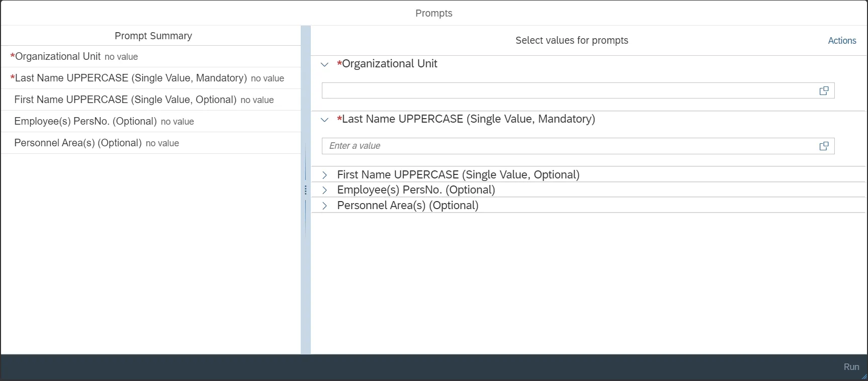868x381 pixels.
Task: Collapse the Organizational Unit prompt section
Action: point(325,64)
